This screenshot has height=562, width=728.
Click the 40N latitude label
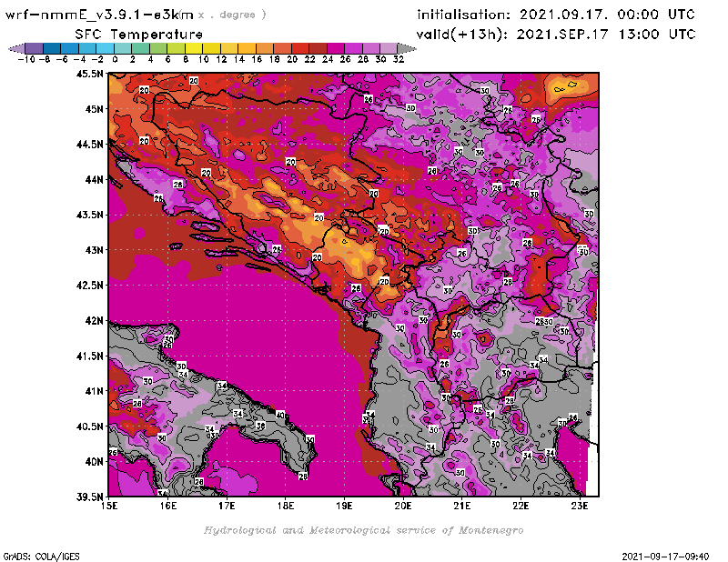coord(94,462)
